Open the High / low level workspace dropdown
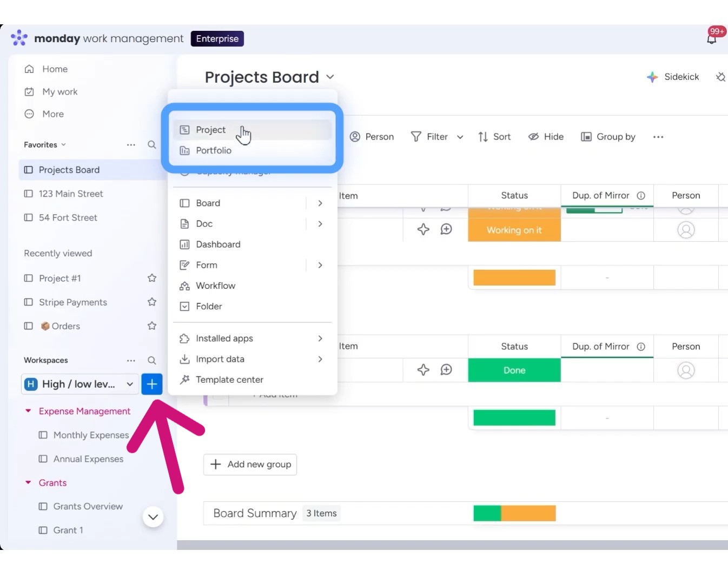728x584 pixels. click(x=130, y=384)
